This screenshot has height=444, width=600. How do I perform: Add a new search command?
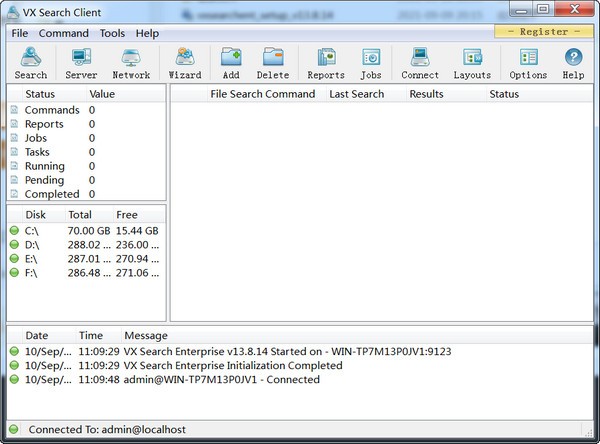tap(231, 63)
